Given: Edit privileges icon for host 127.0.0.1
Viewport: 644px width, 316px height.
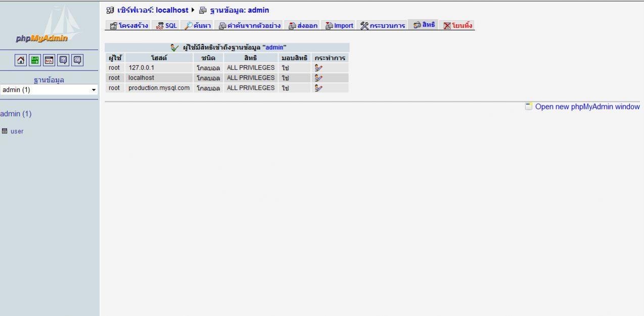Looking at the screenshot, I should click(x=318, y=68).
